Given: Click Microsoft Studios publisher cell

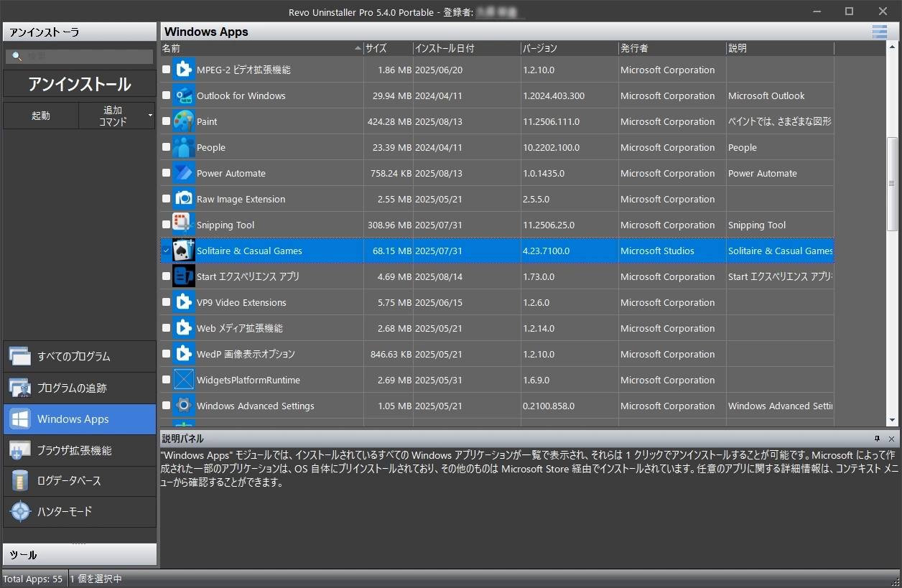Looking at the screenshot, I should [657, 251].
